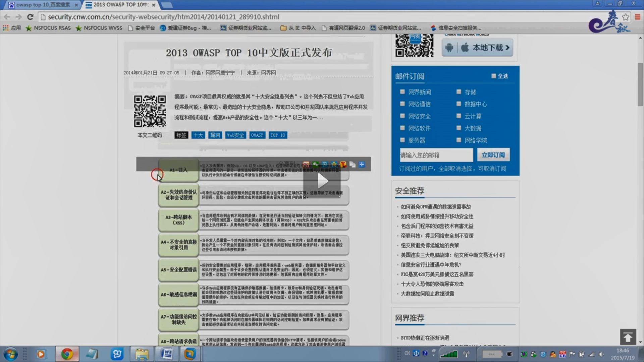Open the Windows Start orb
The height and width of the screenshot is (362, 644).
10,354
